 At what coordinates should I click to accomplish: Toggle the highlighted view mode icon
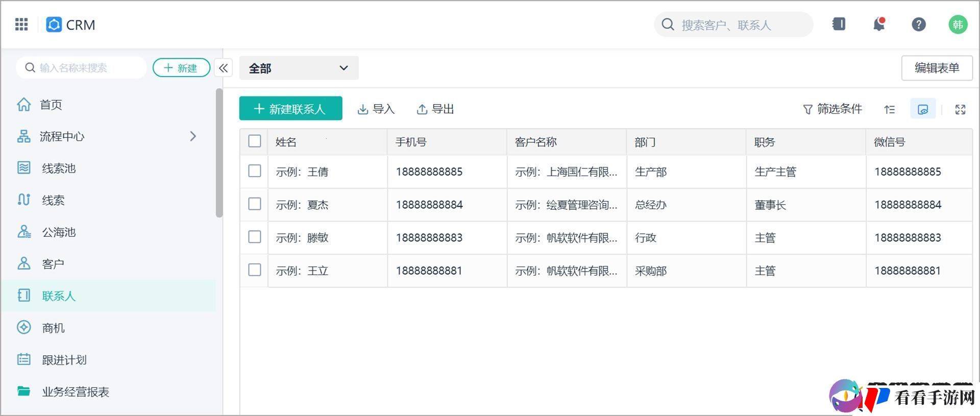pos(923,109)
